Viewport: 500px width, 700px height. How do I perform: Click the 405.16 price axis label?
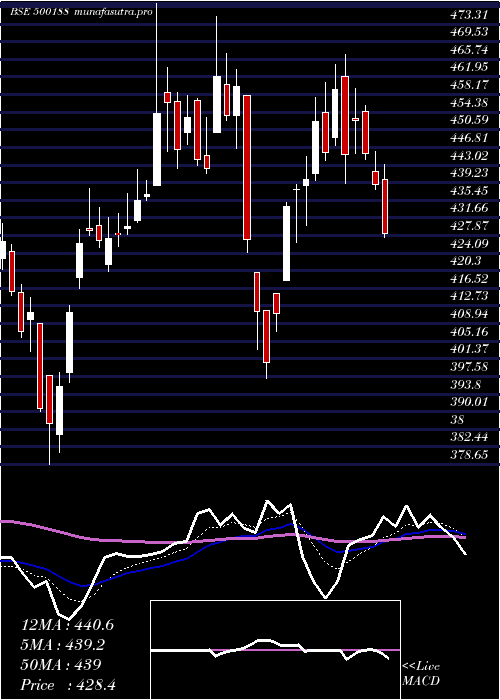click(467, 332)
